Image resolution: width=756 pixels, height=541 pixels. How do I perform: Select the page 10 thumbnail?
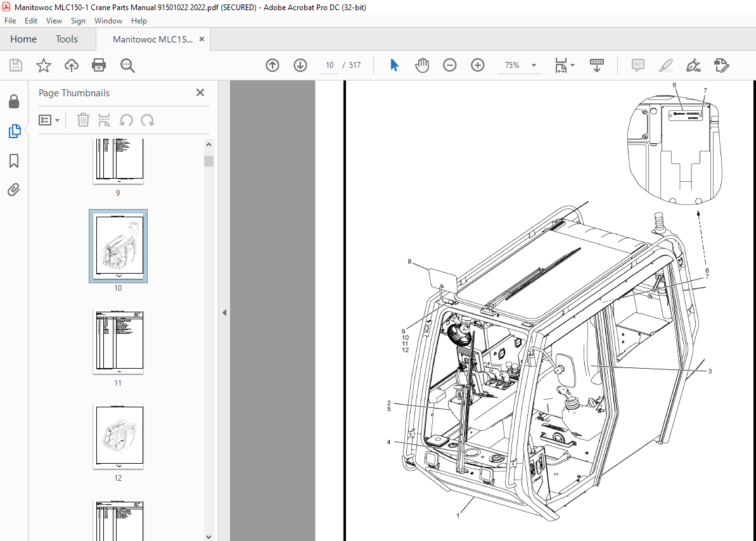(x=118, y=246)
